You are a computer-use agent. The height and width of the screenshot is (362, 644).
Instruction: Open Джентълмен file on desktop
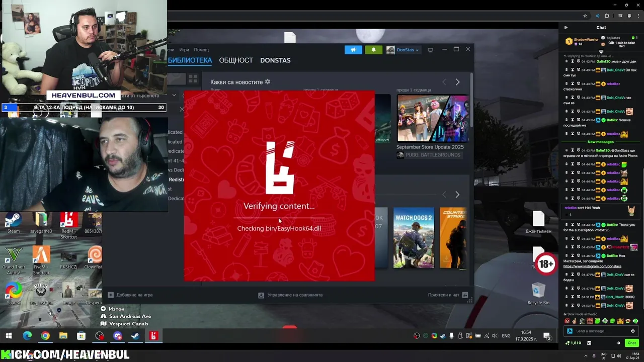[538, 222]
